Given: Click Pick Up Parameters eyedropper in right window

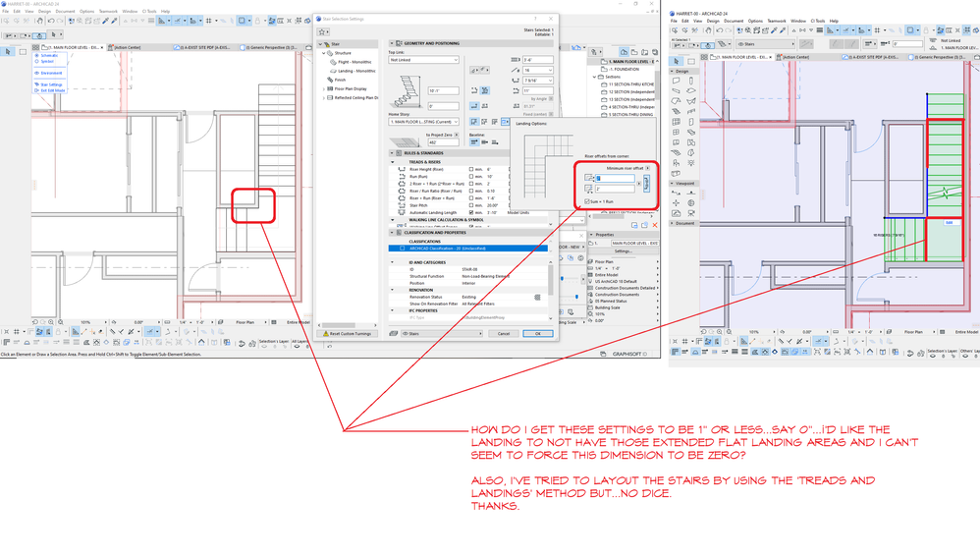Looking at the screenshot, I should (774, 30).
